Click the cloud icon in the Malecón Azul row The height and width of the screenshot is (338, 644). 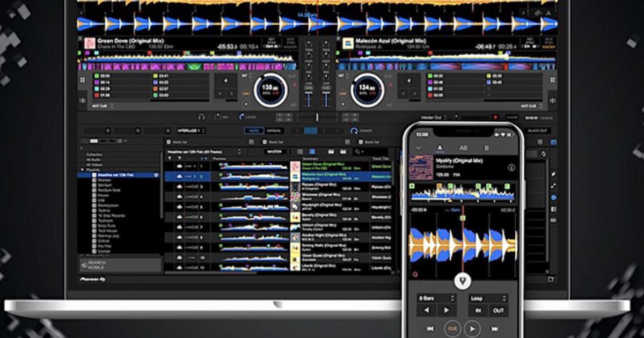pyautogui.click(x=178, y=175)
